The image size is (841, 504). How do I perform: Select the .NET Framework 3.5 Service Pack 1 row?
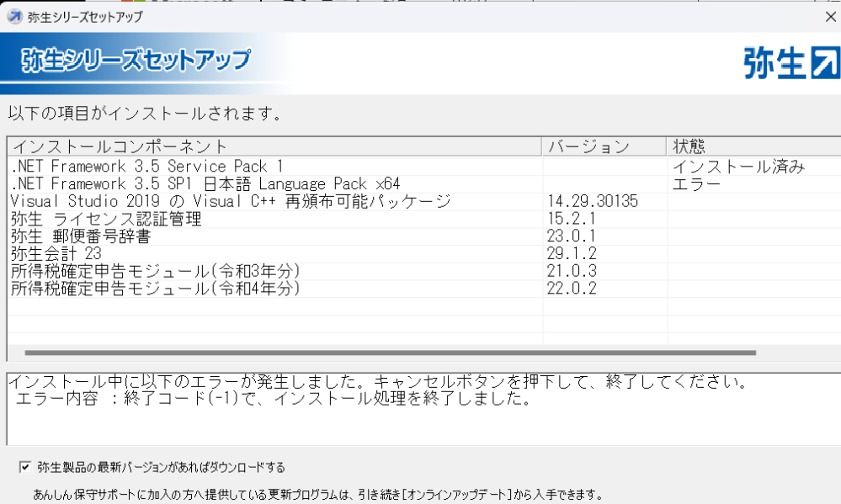point(424,167)
